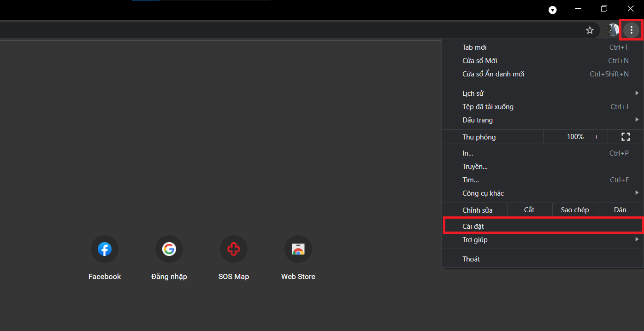The height and width of the screenshot is (331, 644).
Task: Open the Facebook shortcut icon
Action: coord(105,249)
